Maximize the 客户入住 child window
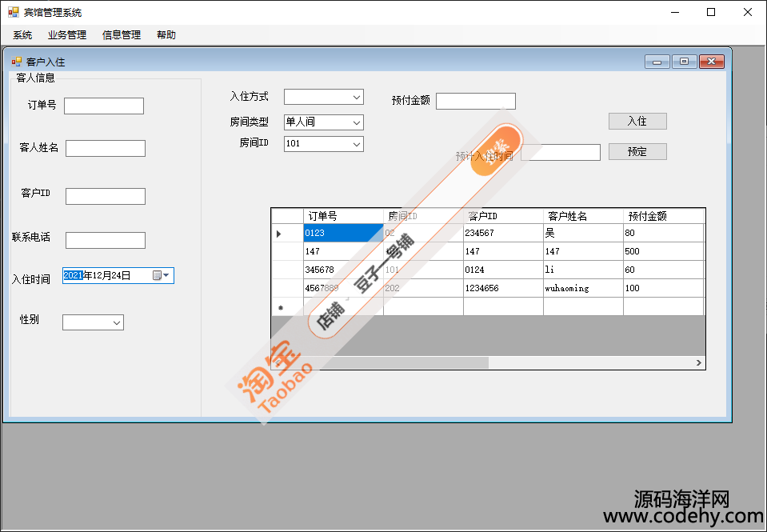Viewport: 767px width, 532px height. [685, 62]
